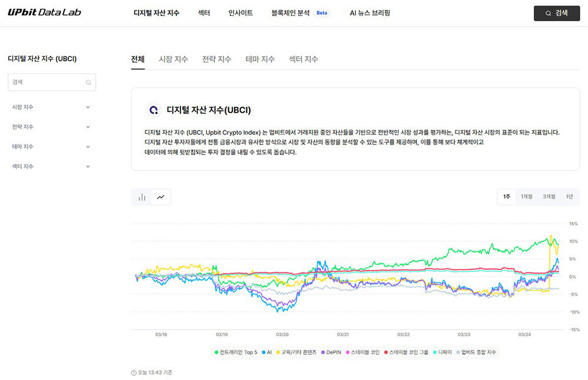Click the UPbit Data Lab logo
588x380 pixels.
[44, 12]
